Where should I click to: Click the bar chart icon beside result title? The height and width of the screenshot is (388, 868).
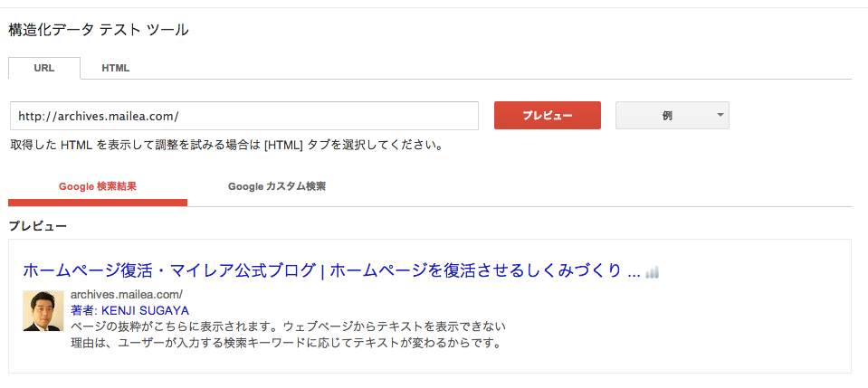[652, 271]
